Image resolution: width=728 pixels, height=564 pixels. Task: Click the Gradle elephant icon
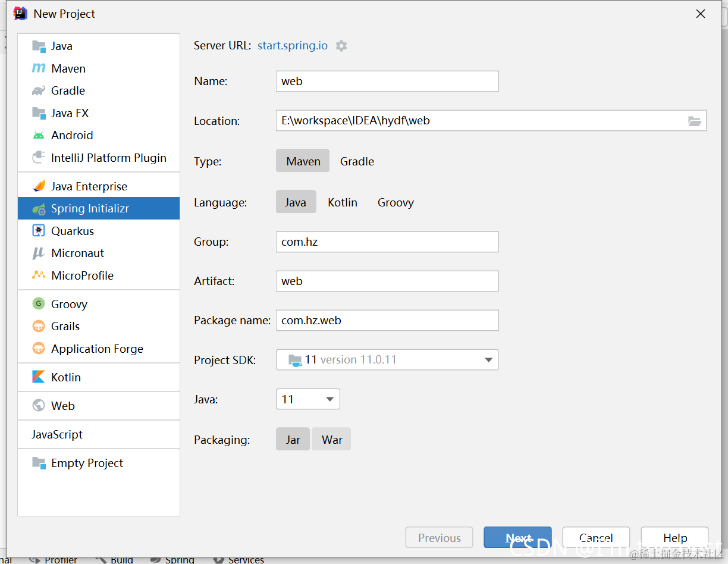tap(39, 90)
